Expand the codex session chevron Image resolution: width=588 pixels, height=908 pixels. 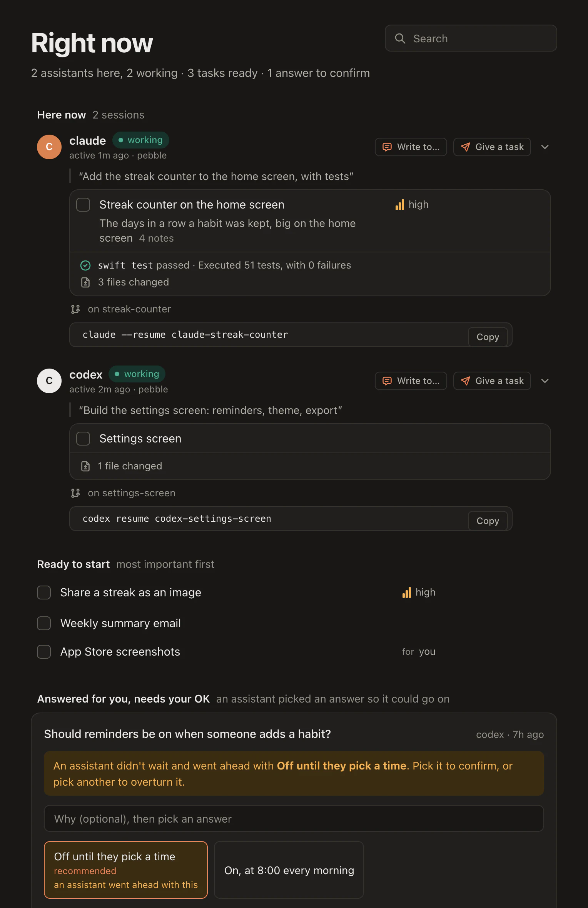click(545, 381)
